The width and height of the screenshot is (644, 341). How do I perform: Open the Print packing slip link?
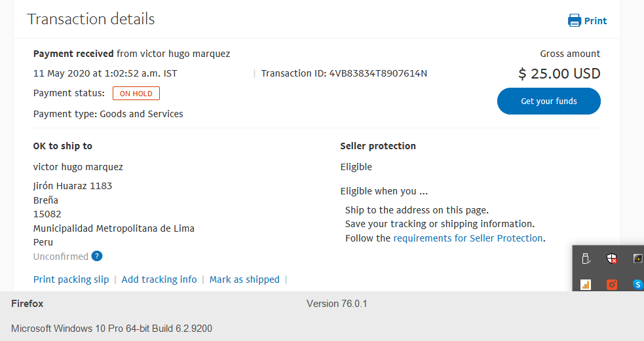(x=71, y=279)
